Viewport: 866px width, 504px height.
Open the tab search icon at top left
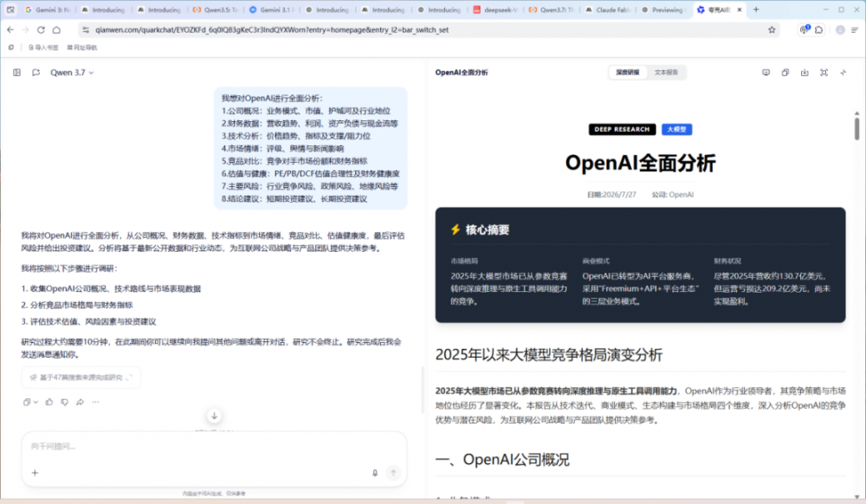(x=10, y=10)
